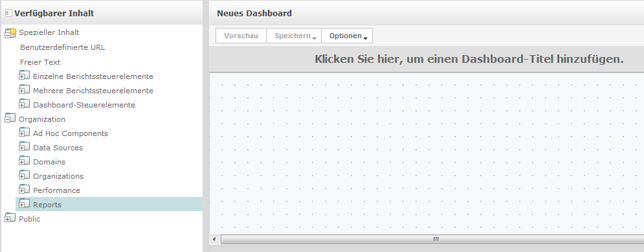Click the Vorschau button
The height and width of the screenshot is (252, 644).
pyautogui.click(x=241, y=36)
